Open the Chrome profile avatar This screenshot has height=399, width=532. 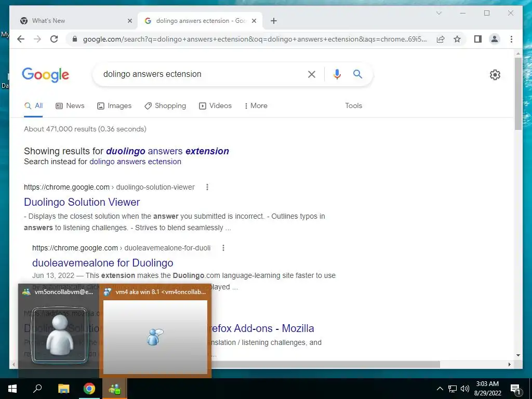(495, 39)
